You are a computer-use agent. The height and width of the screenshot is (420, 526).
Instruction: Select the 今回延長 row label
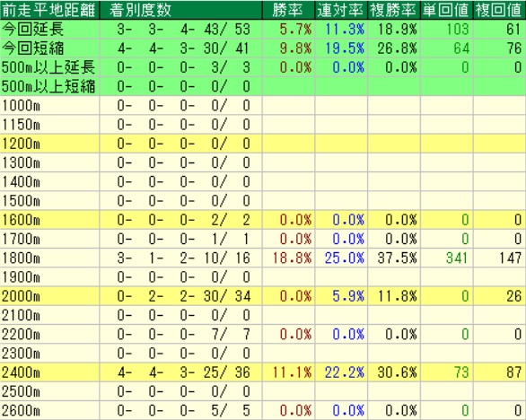[x=33, y=30]
